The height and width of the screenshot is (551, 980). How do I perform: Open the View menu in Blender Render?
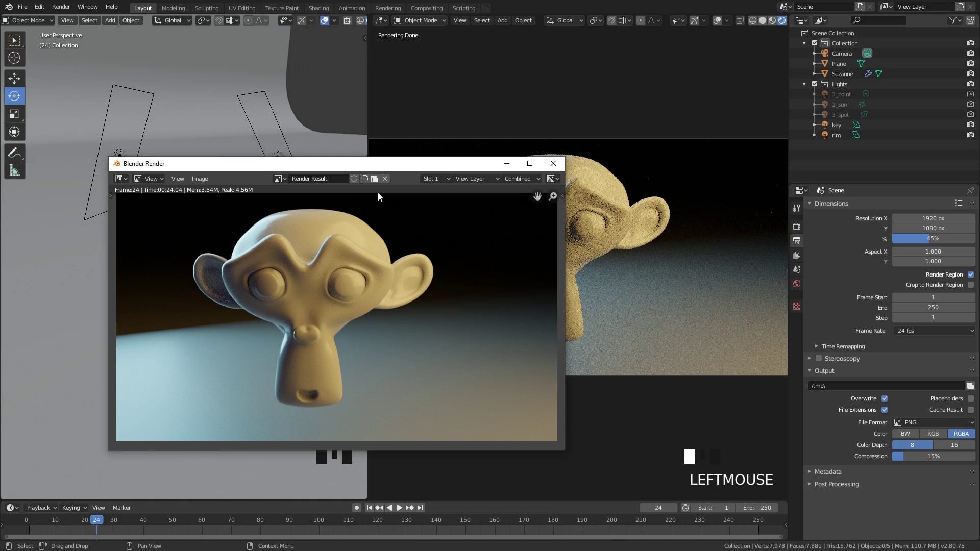click(177, 178)
